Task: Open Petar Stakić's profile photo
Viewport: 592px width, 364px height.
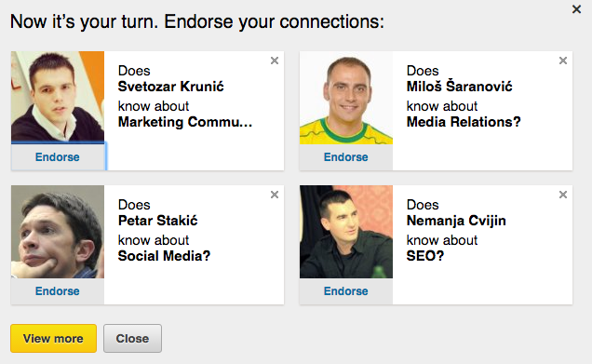Action: tap(58, 232)
